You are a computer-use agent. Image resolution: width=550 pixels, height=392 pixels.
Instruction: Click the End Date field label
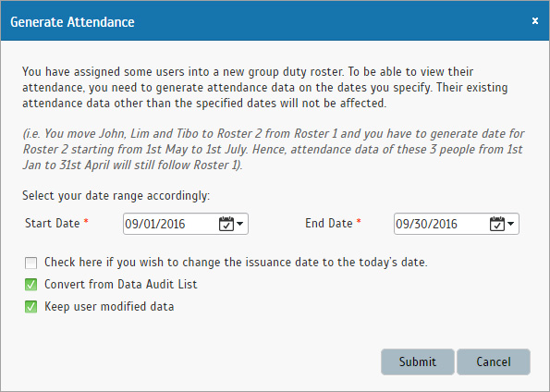click(329, 223)
